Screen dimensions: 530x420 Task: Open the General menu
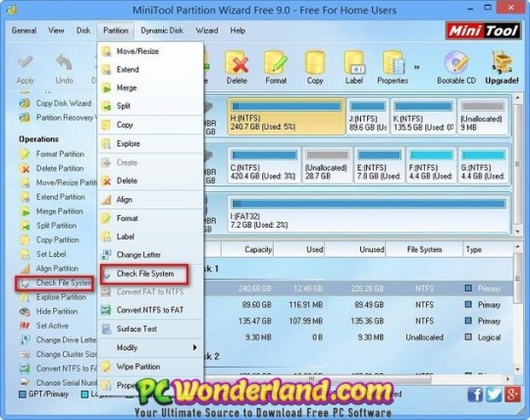(24, 30)
